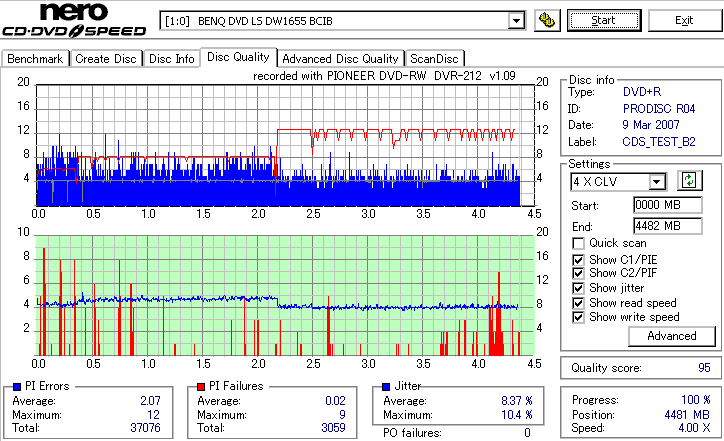Image resolution: width=724 pixels, height=441 pixels.
Task: Click the PI Errors upper graph
Action: (285, 145)
